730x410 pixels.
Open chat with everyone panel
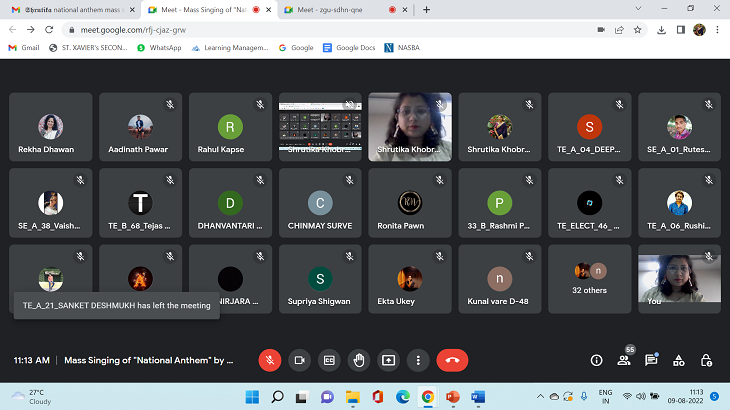click(x=651, y=360)
